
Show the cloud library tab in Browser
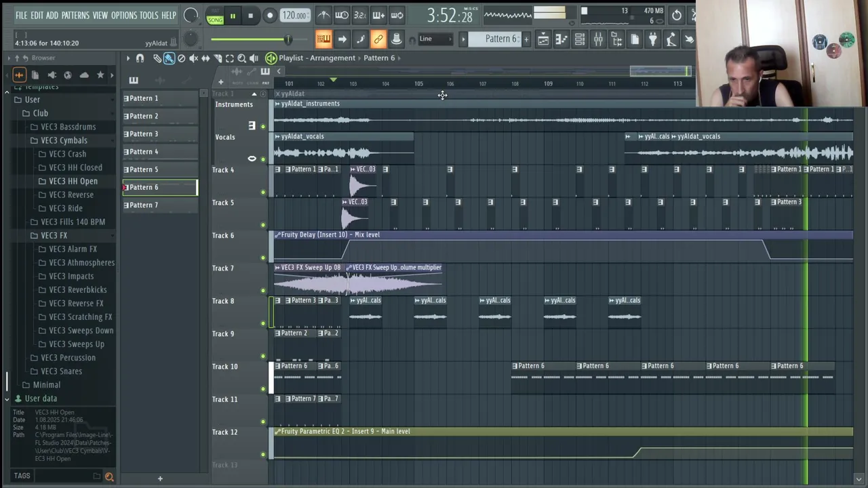tap(84, 75)
